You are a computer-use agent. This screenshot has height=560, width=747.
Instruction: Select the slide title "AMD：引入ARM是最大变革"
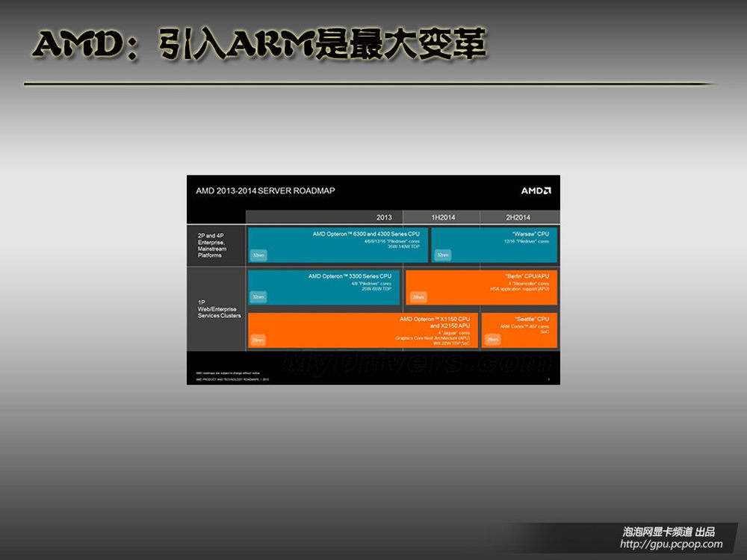[259, 44]
